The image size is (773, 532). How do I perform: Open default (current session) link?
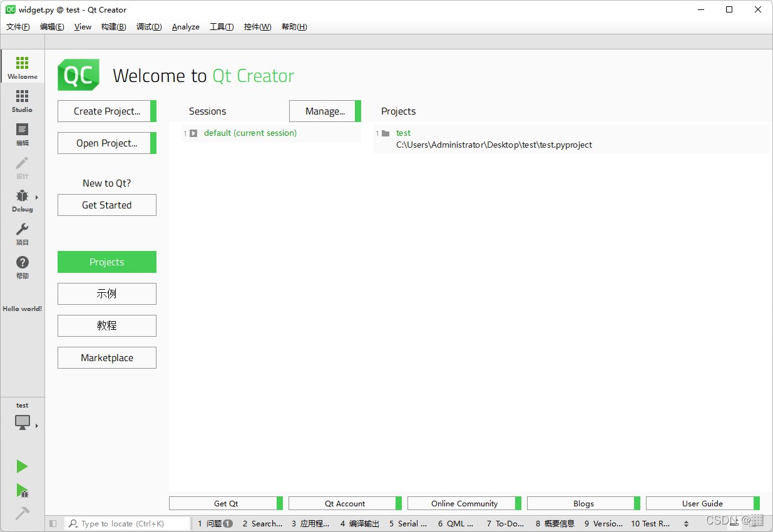point(250,133)
